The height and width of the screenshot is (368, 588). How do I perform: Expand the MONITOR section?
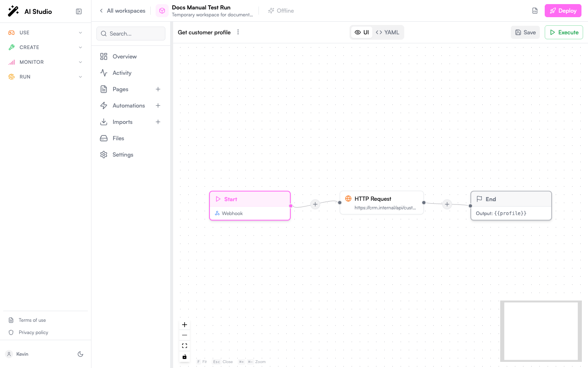click(x=45, y=62)
